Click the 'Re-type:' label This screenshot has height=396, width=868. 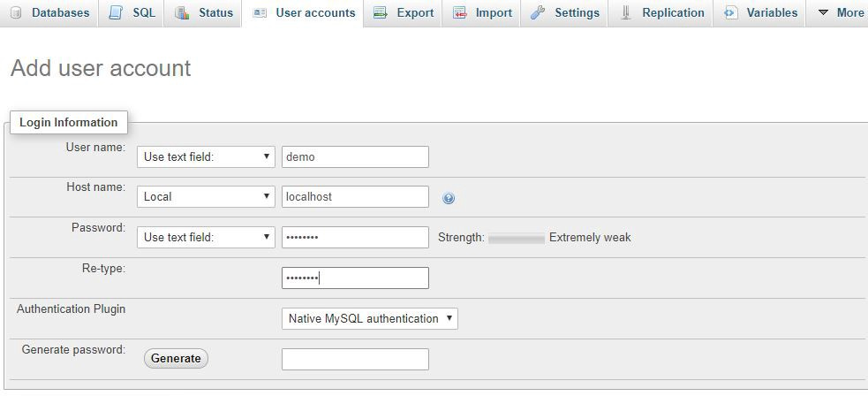[x=103, y=268]
